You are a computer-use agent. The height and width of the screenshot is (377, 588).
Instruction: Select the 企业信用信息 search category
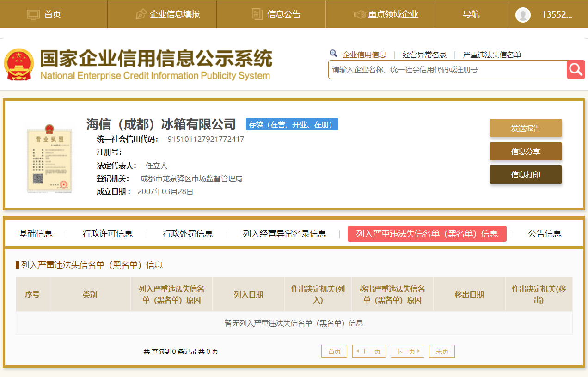point(364,55)
